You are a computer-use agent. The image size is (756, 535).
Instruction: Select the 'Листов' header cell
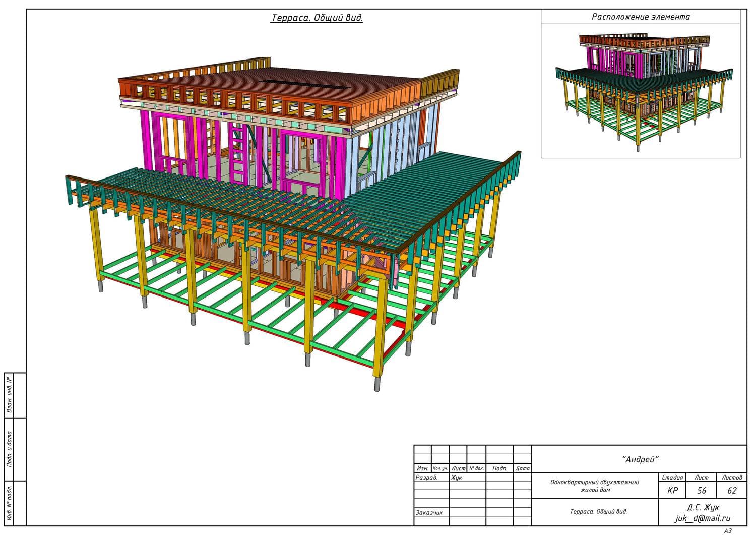pyautogui.click(x=732, y=477)
